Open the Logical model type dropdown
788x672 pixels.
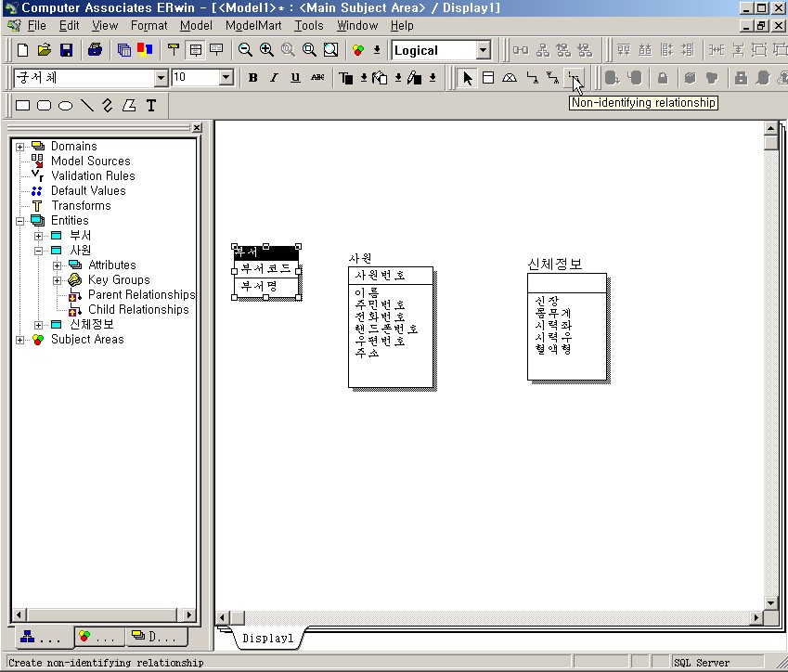(483, 50)
